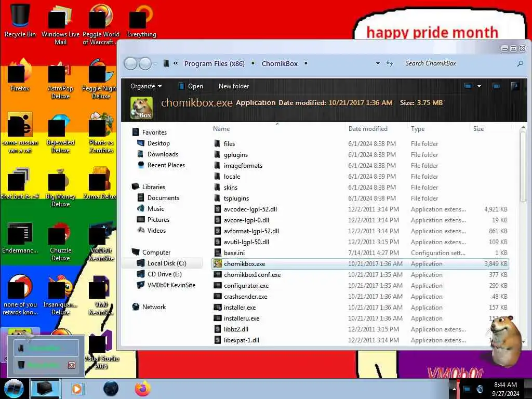Click the chomikbox hamster preview thumbnail
The height and width of the screenshot is (399, 532).
pos(141,108)
